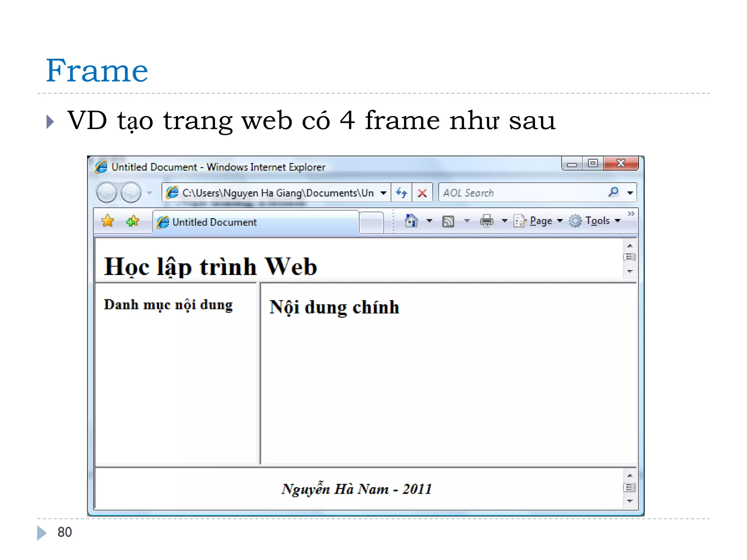Image resolution: width=747 pixels, height=560 pixels.
Task: Click the heading 'Học lập trình Web'
Action: [210, 267]
